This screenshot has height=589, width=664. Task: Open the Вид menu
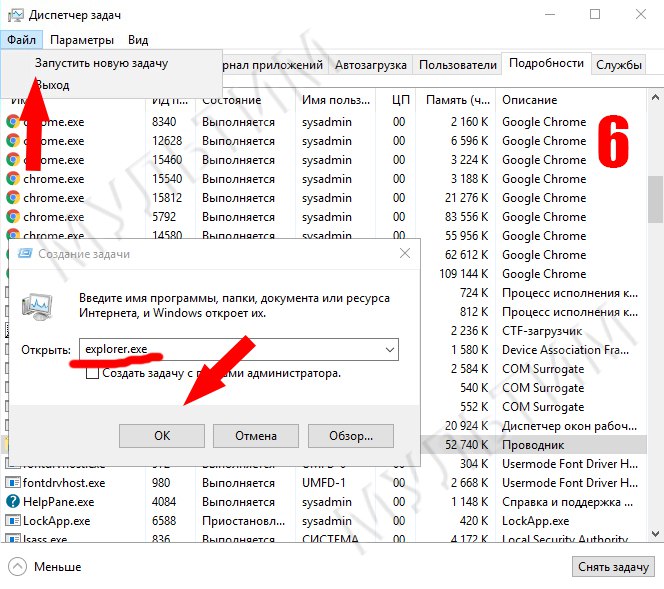[138, 40]
